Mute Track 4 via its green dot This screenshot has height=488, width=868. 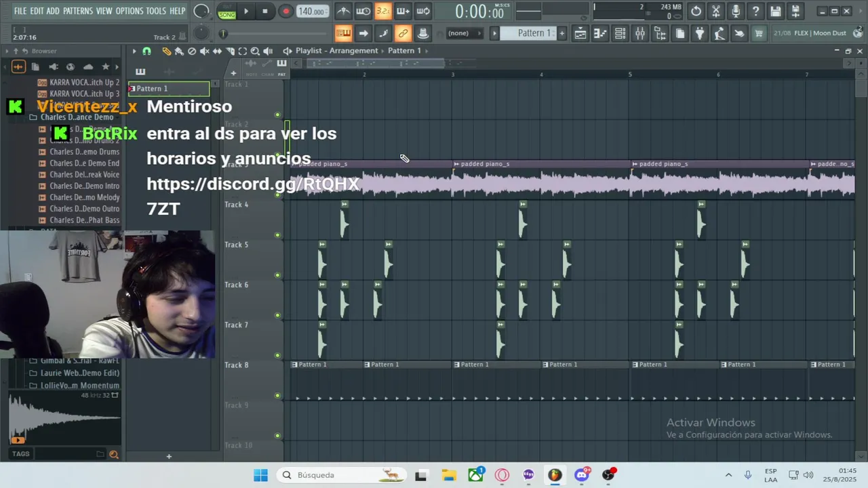point(277,235)
